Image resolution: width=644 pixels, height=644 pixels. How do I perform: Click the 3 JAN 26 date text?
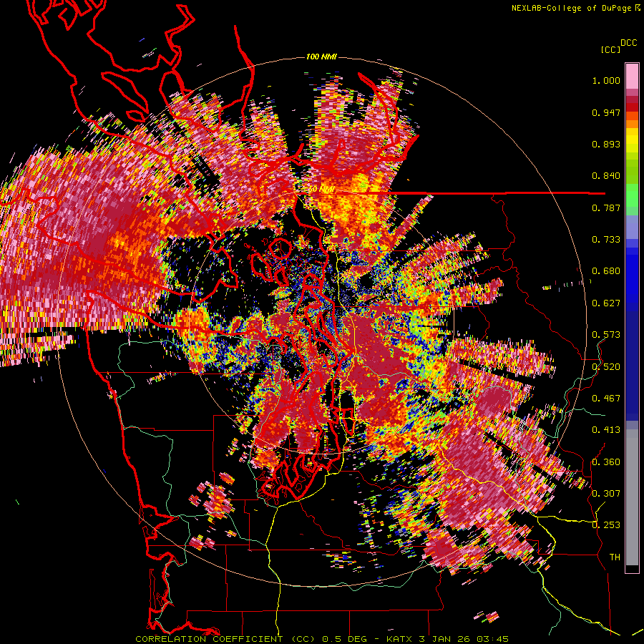click(x=446, y=639)
